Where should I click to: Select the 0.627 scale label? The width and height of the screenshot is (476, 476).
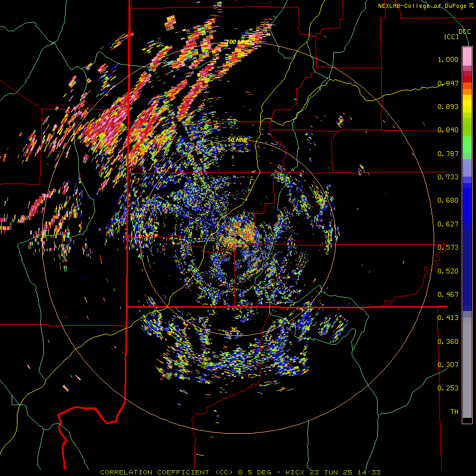[x=448, y=224]
